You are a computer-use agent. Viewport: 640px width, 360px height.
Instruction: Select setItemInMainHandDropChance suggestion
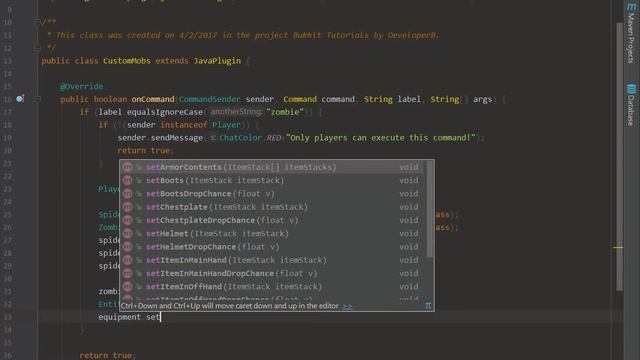[273, 273]
